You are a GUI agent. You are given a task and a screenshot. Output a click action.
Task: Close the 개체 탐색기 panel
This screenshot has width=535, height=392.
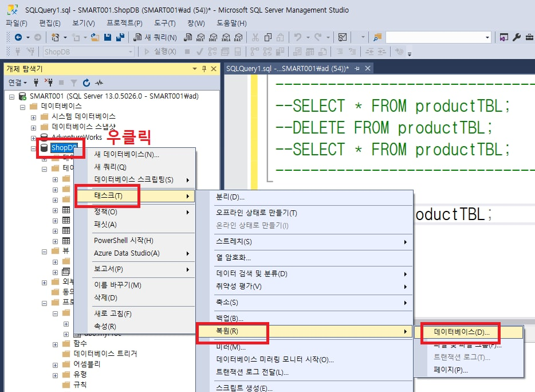point(214,69)
